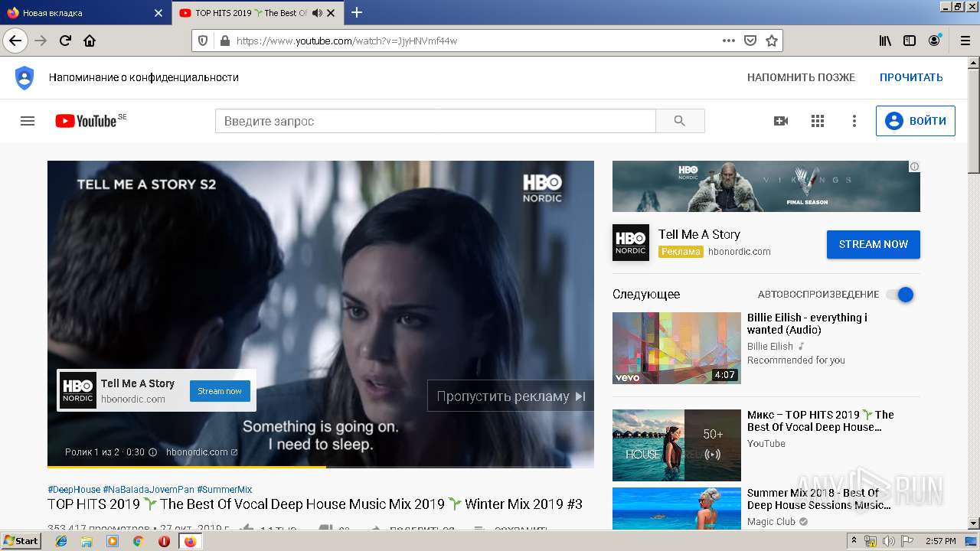
Task: Open the Firefox account icon
Action: pos(934,41)
